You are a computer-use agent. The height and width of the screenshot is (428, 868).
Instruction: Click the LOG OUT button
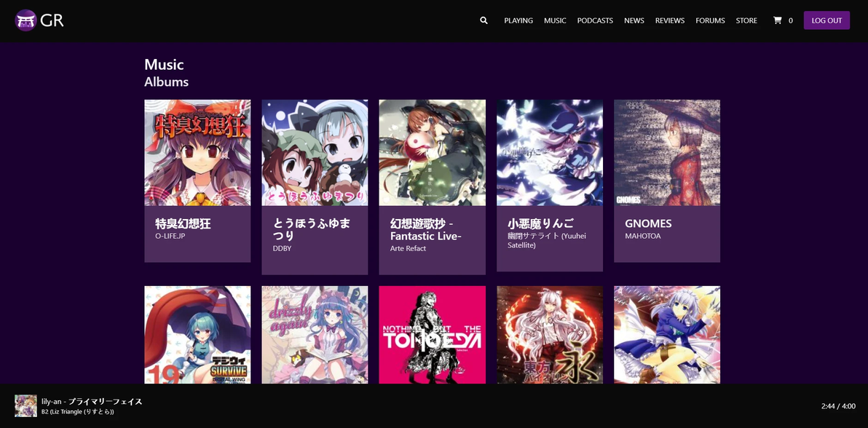click(x=826, y=20)
